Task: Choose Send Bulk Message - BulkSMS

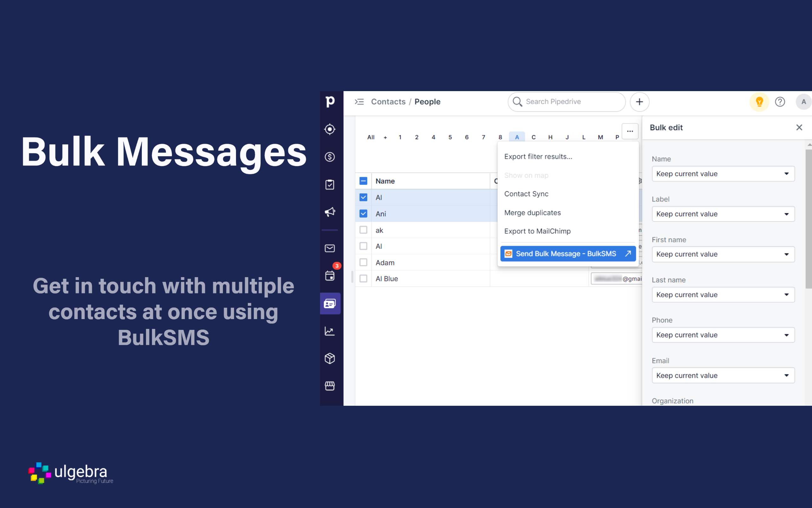Action: tap(568, 254)
